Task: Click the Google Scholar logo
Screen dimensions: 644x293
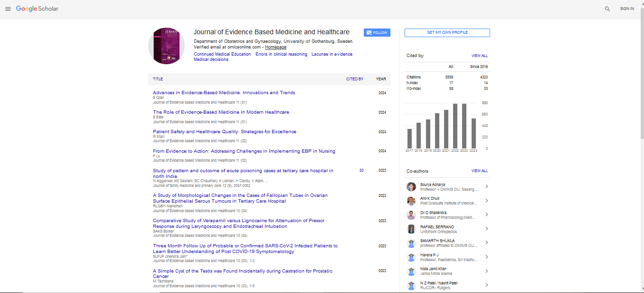Action: tap(37, 9)
